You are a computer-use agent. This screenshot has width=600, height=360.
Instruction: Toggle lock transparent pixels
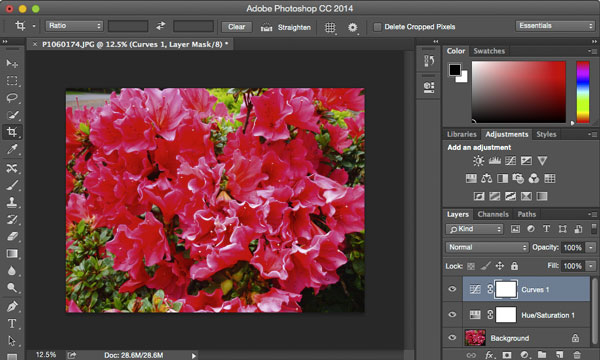[471, 266]
